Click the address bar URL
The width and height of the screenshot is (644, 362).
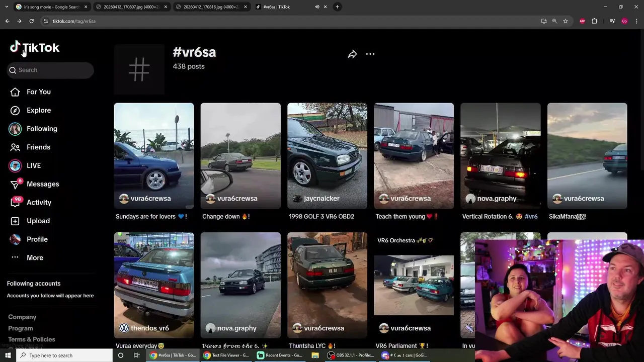tap(74, 21)
